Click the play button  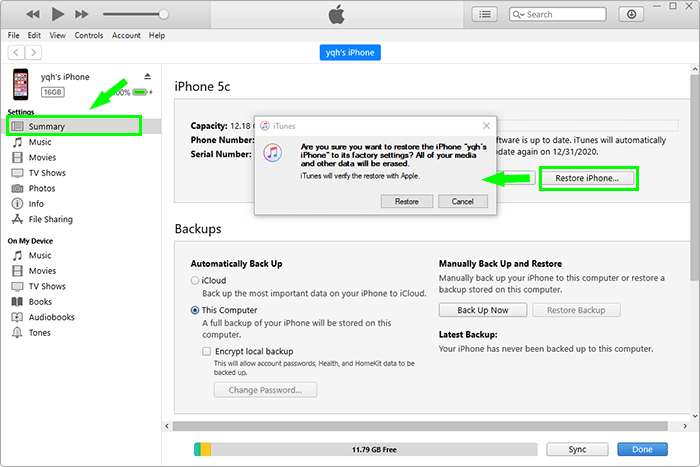58,14
